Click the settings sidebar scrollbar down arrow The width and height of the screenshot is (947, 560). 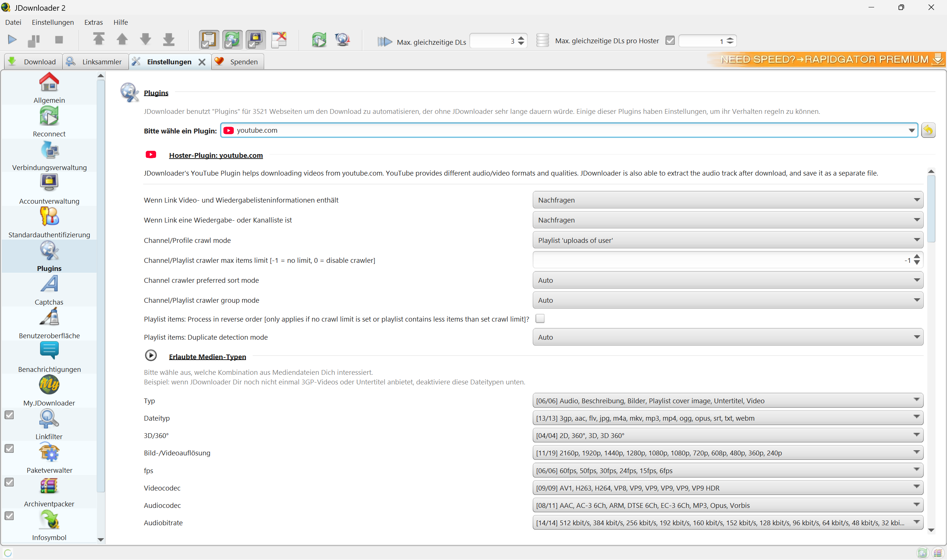pyautogui.click(x=101, y=540)
